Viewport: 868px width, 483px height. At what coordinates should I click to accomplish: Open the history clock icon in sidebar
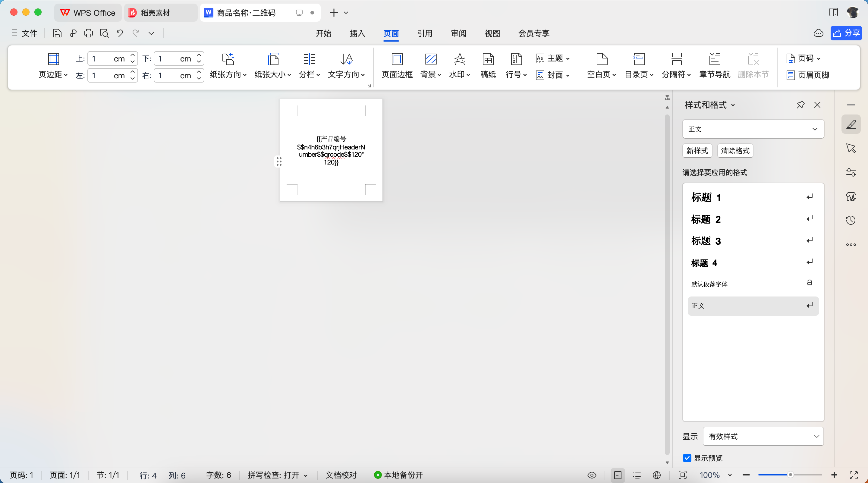(851, 220)
